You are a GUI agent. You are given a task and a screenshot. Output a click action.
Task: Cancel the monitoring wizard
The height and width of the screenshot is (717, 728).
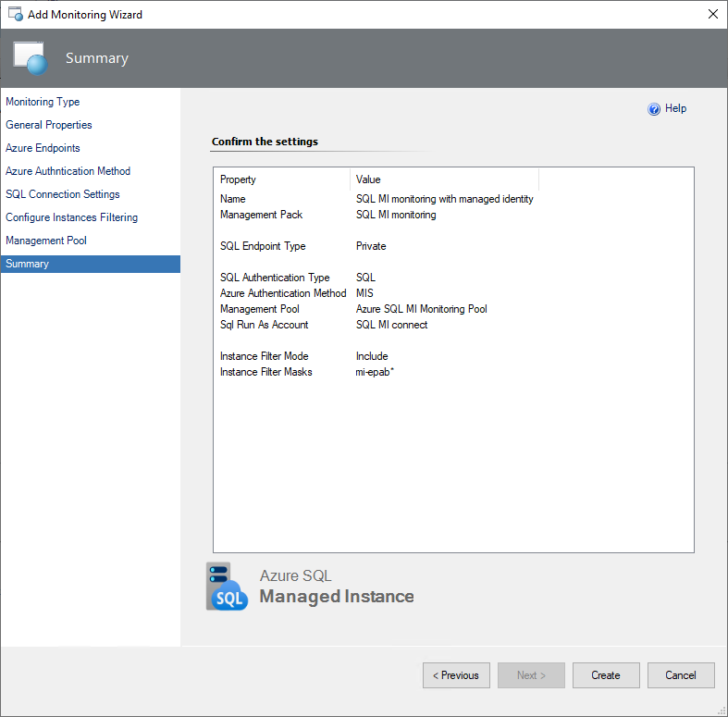(x=681, y=675)
